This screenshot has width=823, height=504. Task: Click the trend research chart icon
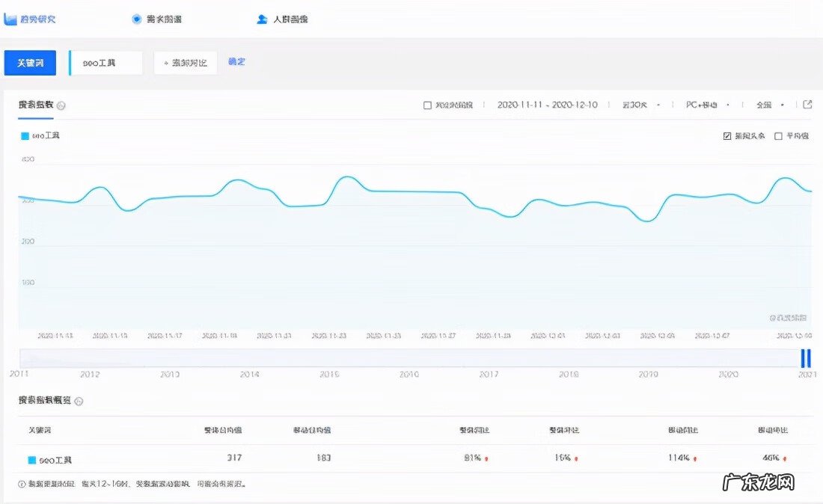[x=10, y=19]
